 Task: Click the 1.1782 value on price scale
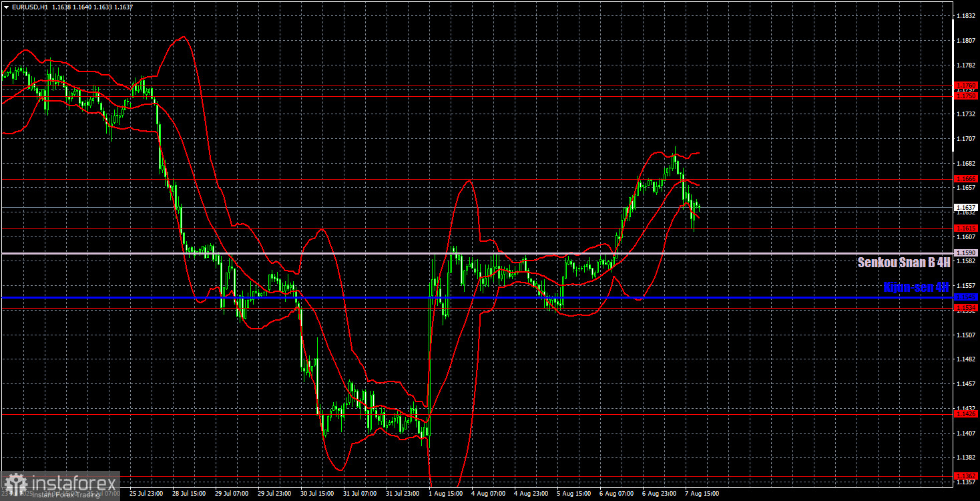(965, 65)
